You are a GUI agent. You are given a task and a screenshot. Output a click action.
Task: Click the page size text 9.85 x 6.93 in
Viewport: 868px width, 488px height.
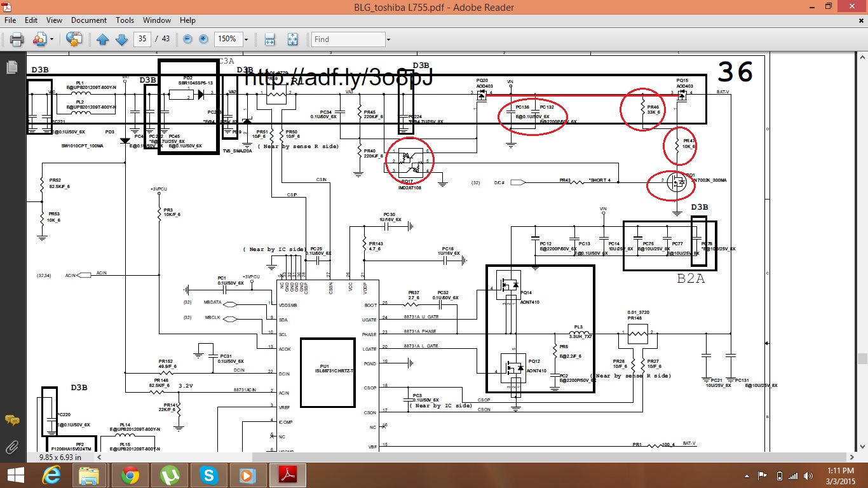pos(60,457)
